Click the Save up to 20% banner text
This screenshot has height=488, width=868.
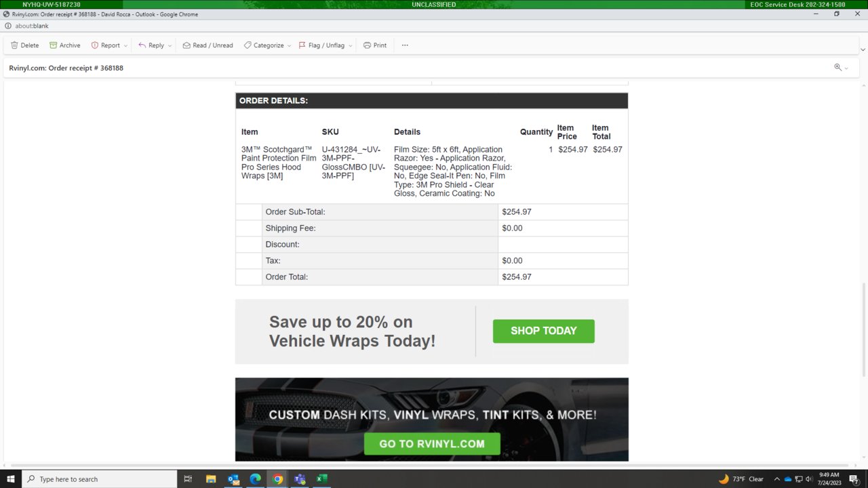coord(352,331)
